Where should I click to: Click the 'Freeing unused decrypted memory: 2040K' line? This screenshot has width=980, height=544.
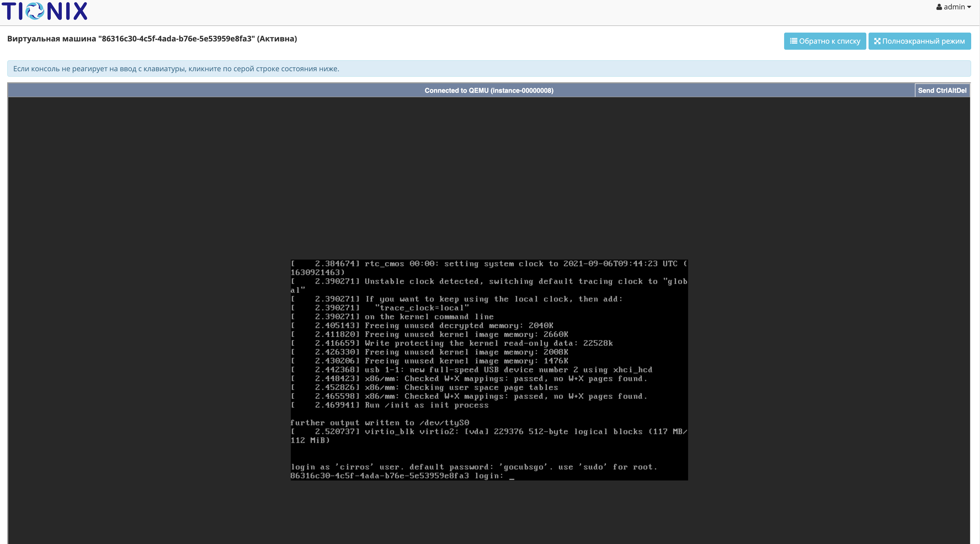pyautogui.click(x=422, y=326)
